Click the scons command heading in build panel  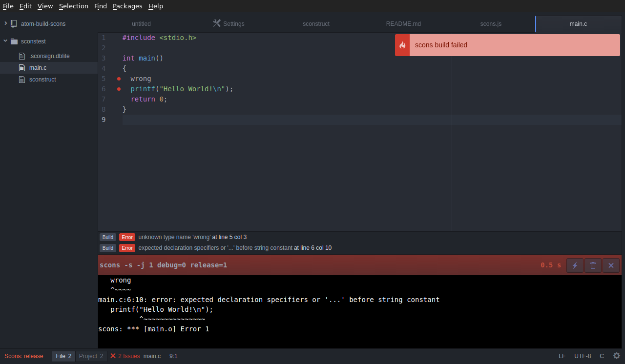163,265
